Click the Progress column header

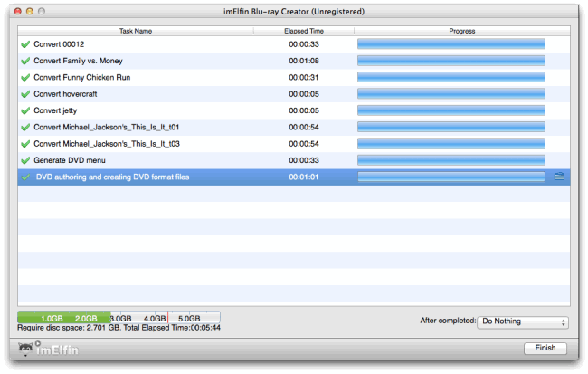[x=462, y=31]
